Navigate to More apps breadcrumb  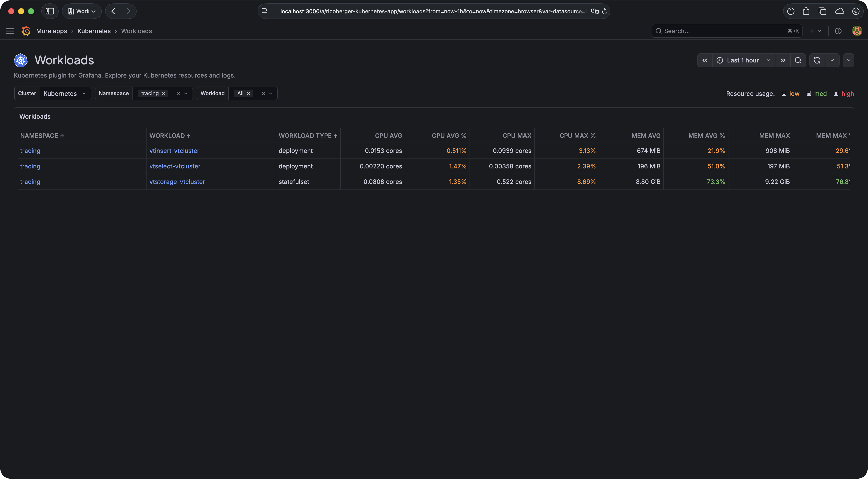click(51, 31)
